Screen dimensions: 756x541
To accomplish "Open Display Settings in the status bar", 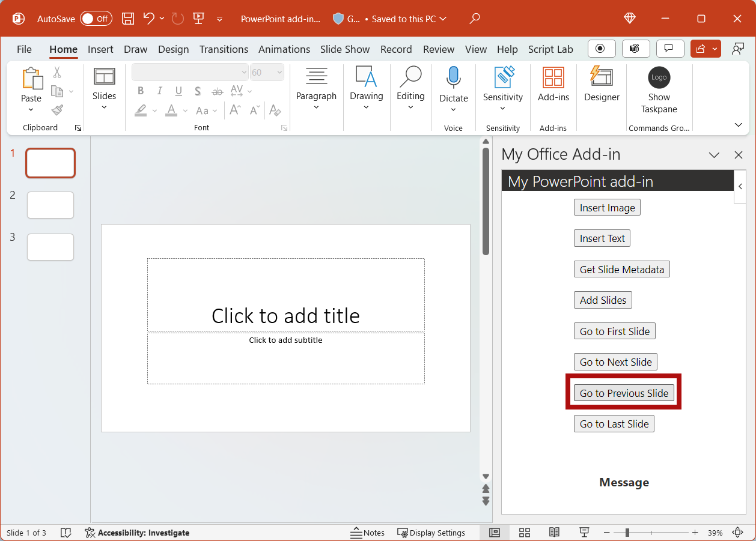I will [x=431, y=533].
